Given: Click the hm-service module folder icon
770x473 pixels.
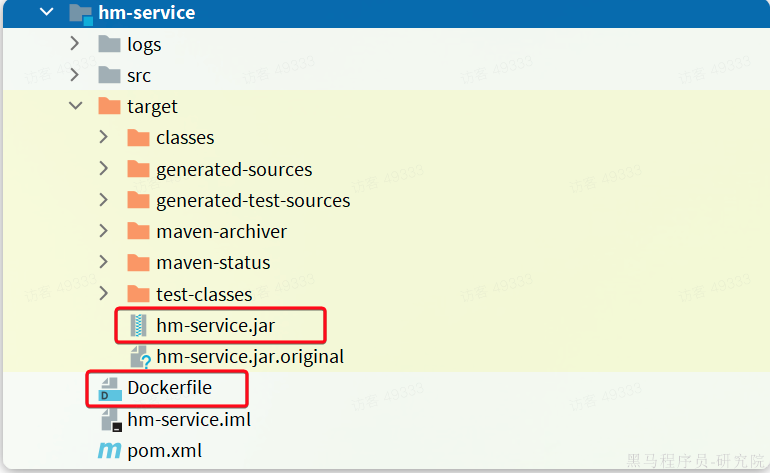Looking at the screenshot, I should (81, 13).
